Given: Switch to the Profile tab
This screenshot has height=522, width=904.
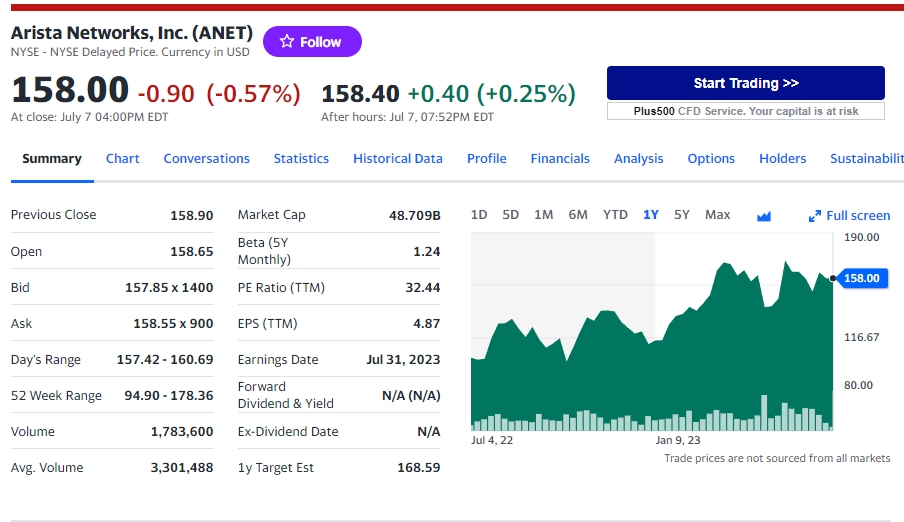Looking at the screenshot, I should 487,159.
